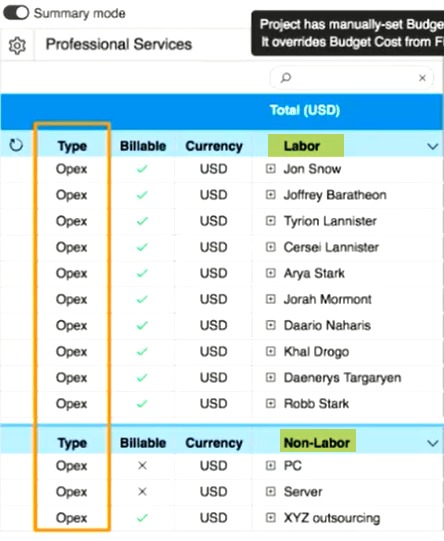The height and width of the screenshot is (541, 444).
Task: Expand the Tyrion Lannister row
Action: coord(271,221)
